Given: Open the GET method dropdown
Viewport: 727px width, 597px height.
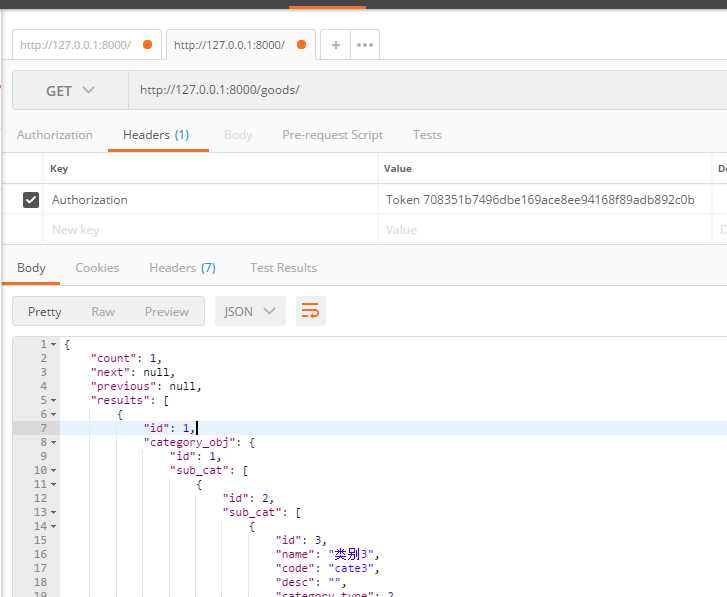Looking at the screenshot, I should (70, 90).
